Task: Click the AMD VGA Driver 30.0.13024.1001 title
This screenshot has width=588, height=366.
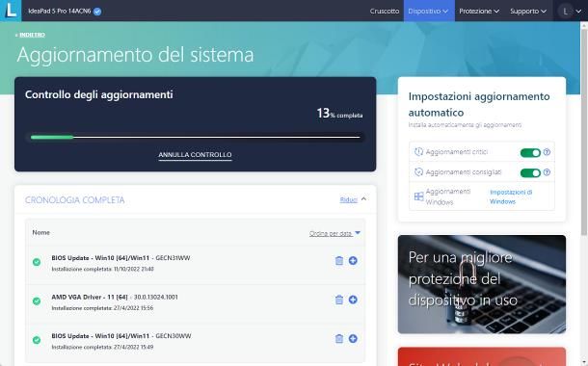Action: (x=115, y=297)
